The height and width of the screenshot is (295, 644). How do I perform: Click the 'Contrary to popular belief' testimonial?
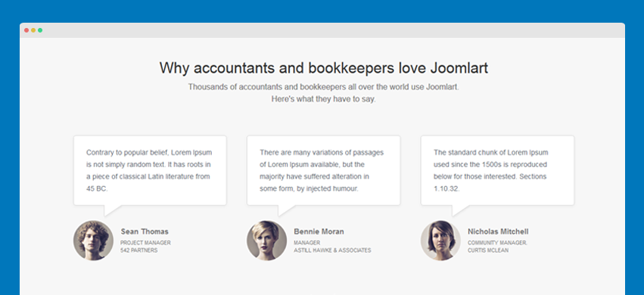click(149, 171)
